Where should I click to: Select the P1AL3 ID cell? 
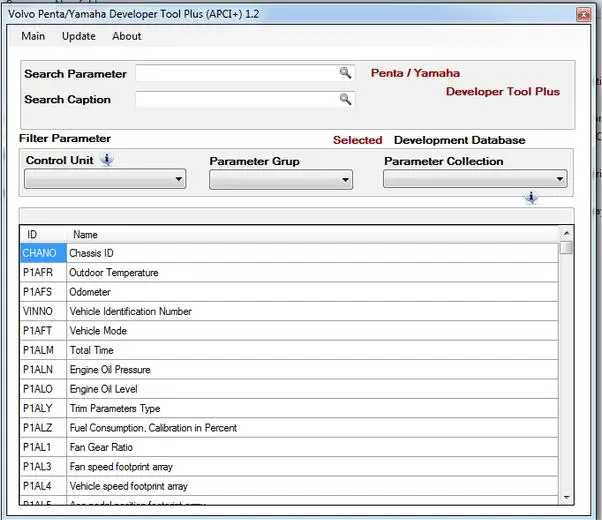click(43, 467)
